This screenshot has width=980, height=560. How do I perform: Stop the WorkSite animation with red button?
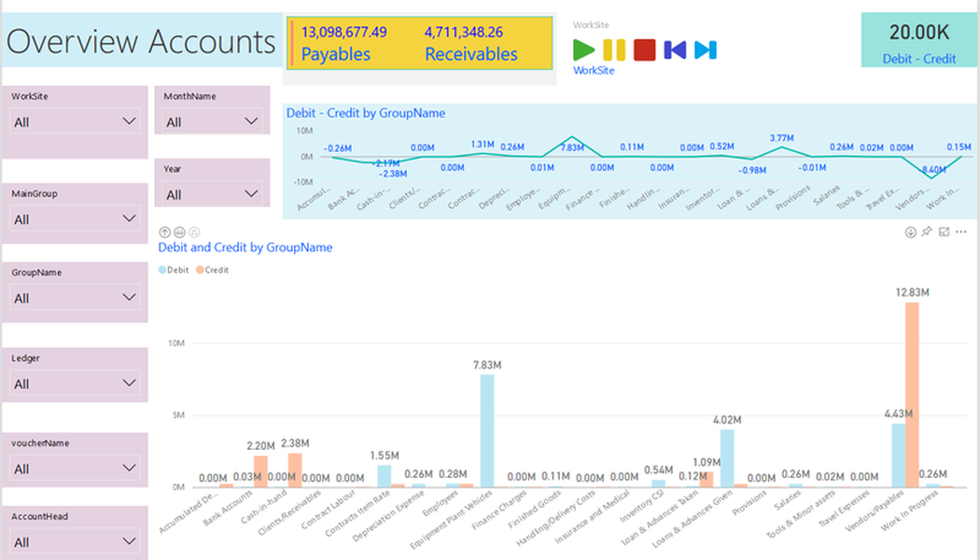[x=644, y=49]
